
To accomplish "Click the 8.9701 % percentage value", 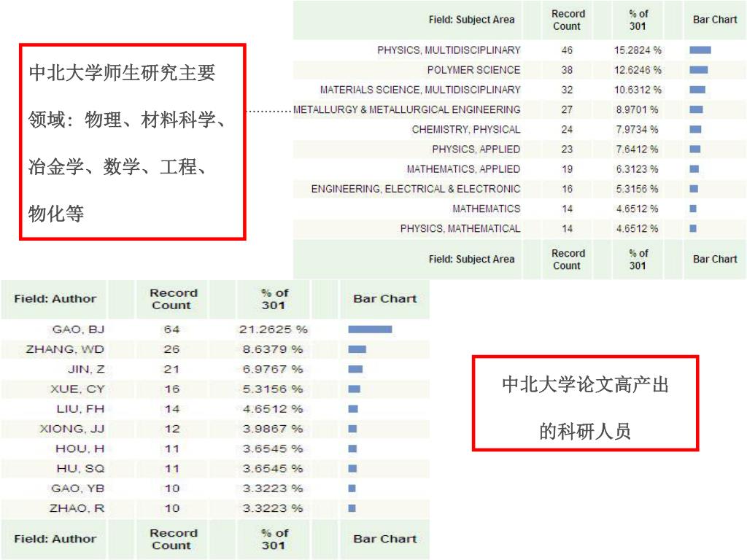I will [x=637, y=109].
